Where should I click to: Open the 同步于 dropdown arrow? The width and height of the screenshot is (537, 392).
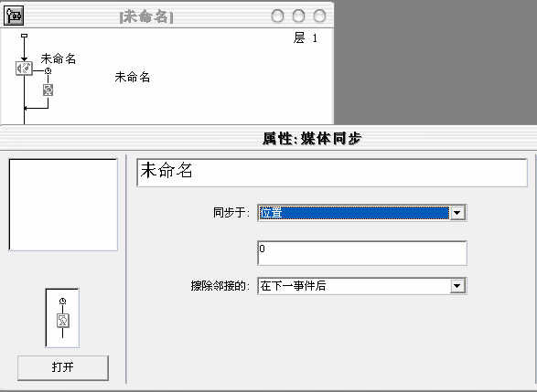[456, 213]
